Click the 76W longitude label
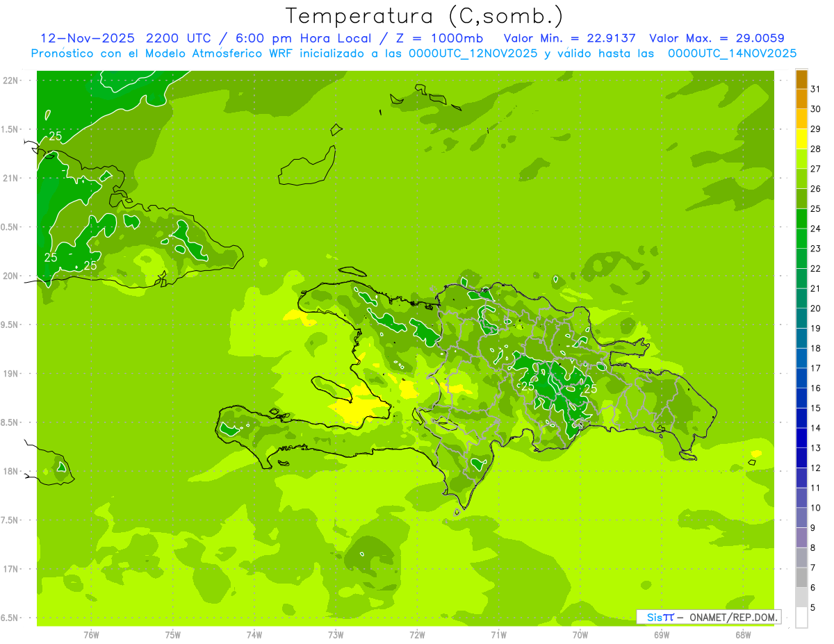The height and width of the screenshot is (644, 834). (x=91, y=634)
